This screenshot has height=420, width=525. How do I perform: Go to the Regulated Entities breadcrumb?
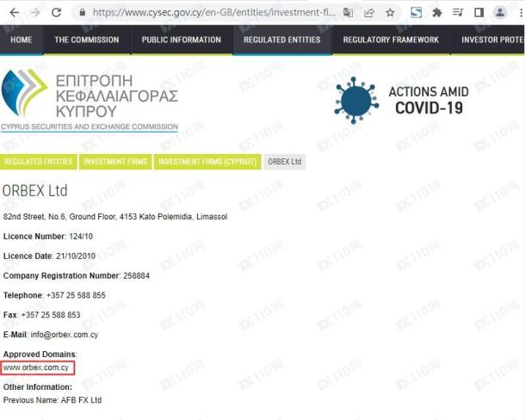click(x=39, y=162)
